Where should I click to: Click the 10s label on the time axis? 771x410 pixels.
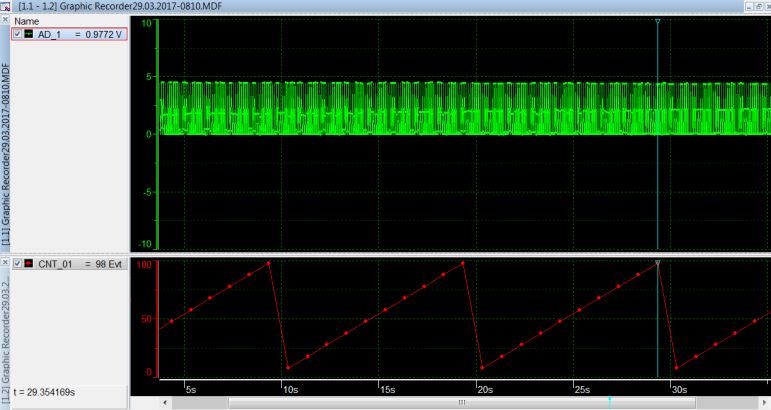[291, 389]
